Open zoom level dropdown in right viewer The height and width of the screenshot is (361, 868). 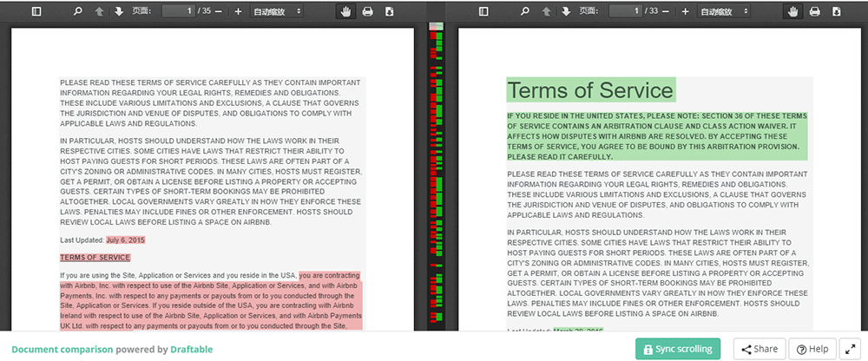[724, 11]
